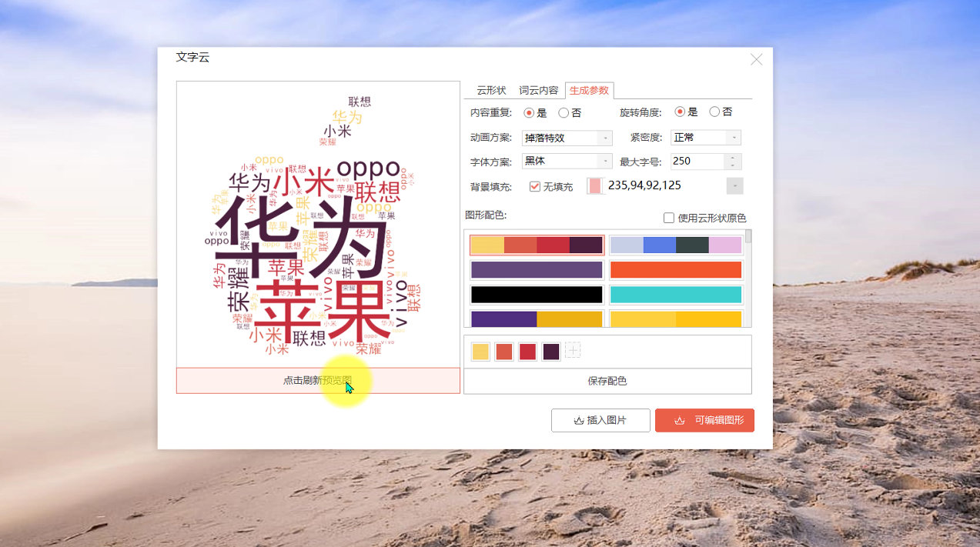Expand the background fill color dropdown arrow
980x547 pixels.
(x=735, y=186)
